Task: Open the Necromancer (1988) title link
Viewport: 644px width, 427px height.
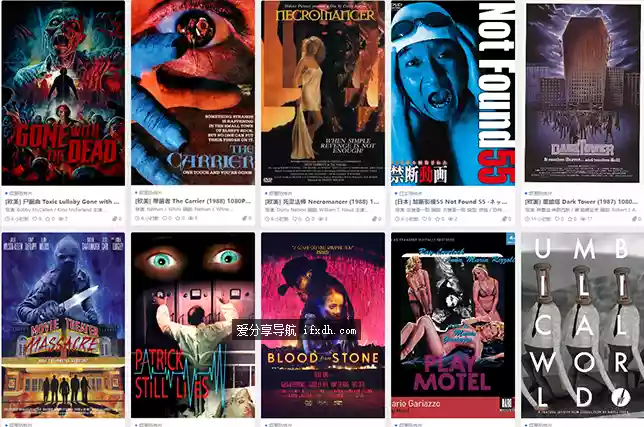Action: pyautogui.click(x=322, y=202)
